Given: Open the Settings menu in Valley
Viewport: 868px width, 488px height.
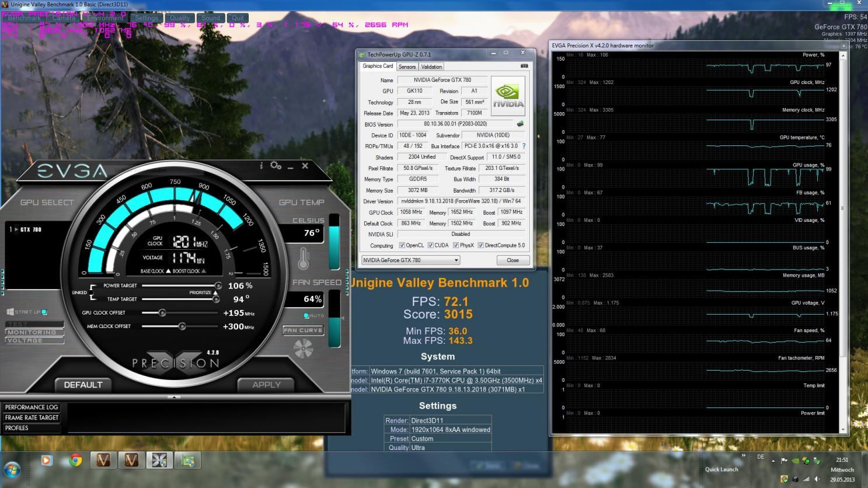Looking at the screenshot, I should [147, 18].
